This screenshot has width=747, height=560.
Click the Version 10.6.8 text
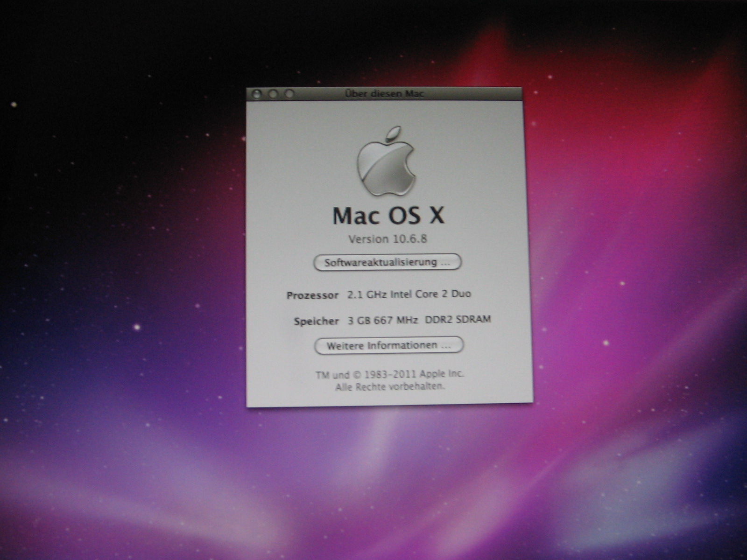(x=388, y=239)
